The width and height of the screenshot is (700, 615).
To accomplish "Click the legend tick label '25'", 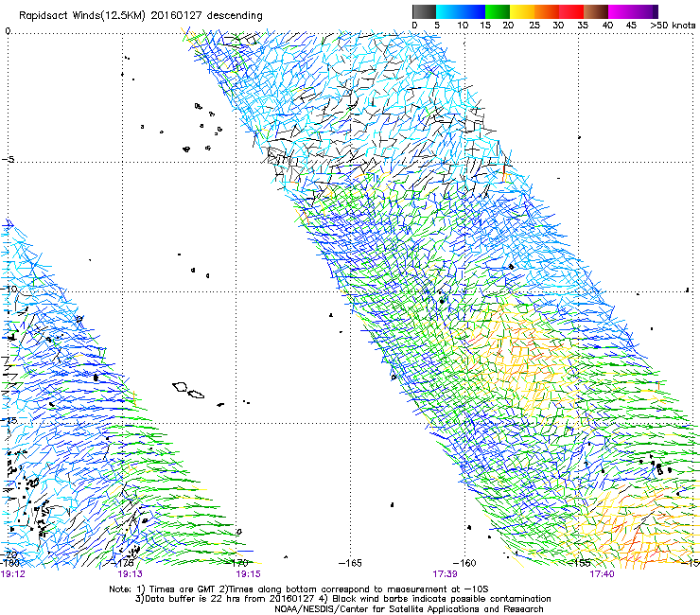I will point(534,26).
